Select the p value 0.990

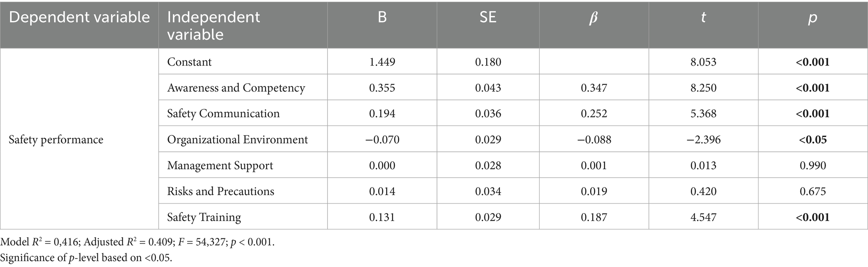click(813, 166)
